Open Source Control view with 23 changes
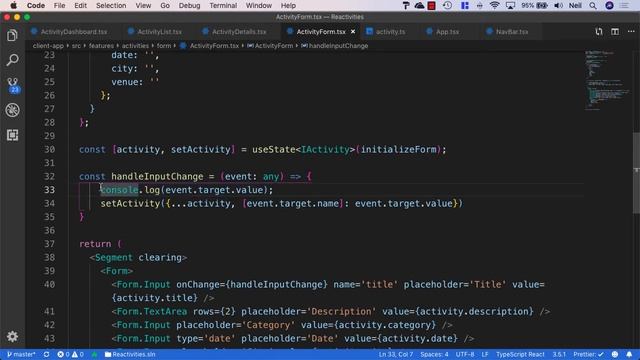 click(x=12, y=85)
